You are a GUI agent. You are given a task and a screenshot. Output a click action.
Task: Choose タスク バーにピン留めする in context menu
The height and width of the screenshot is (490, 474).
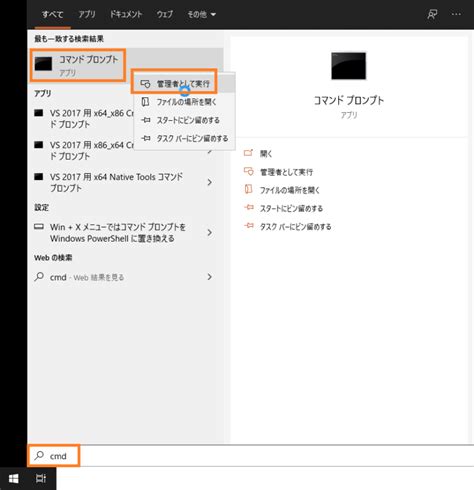tap(184, 138)
